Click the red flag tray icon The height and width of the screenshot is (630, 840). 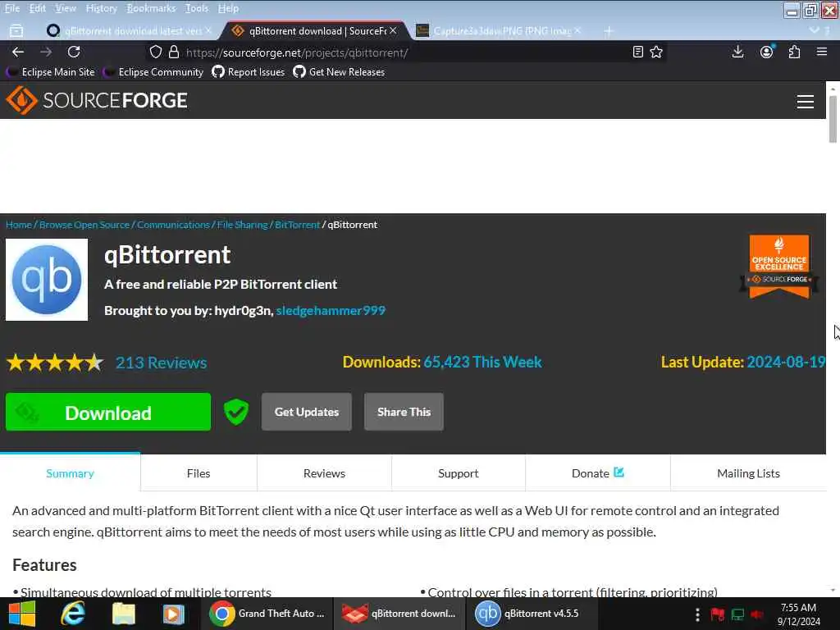click(717, 614)
